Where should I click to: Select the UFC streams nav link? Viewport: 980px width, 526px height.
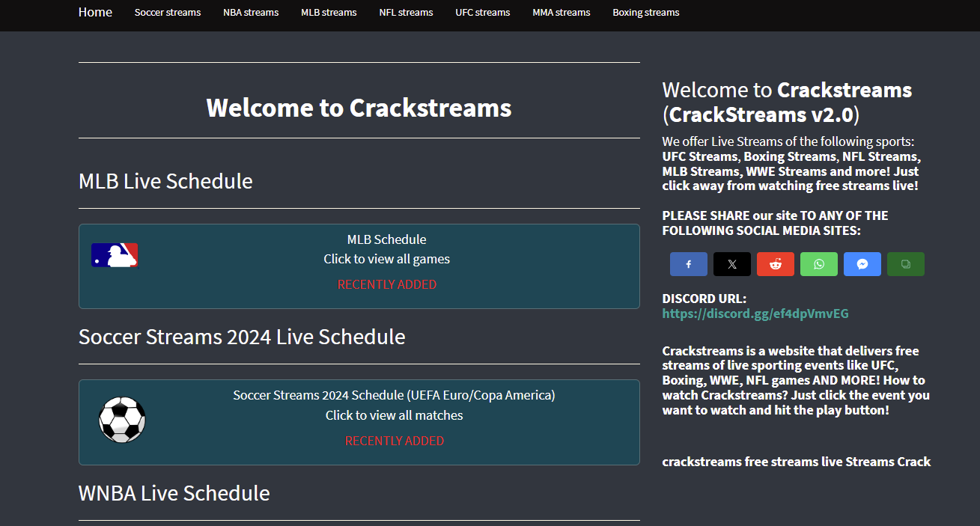pos(483,12)
